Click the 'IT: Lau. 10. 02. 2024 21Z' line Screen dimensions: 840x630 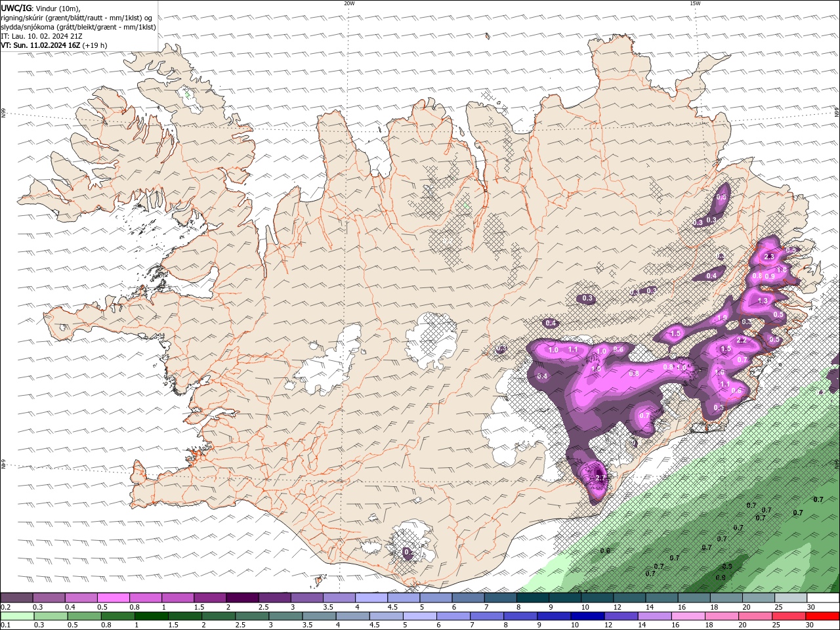click(x=41, y=36)
